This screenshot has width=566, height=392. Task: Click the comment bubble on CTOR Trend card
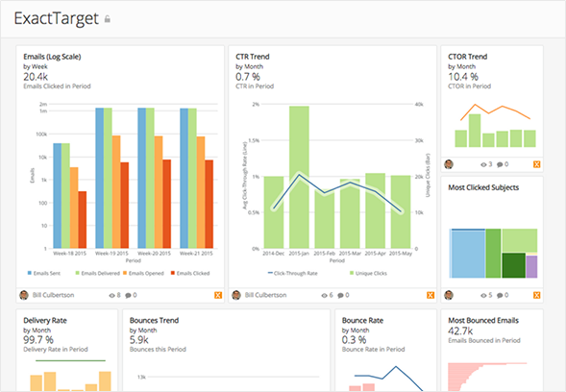(x=500, y=164)
